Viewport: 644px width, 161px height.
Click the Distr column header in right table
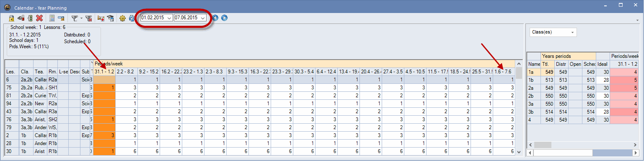click(561, 64)
